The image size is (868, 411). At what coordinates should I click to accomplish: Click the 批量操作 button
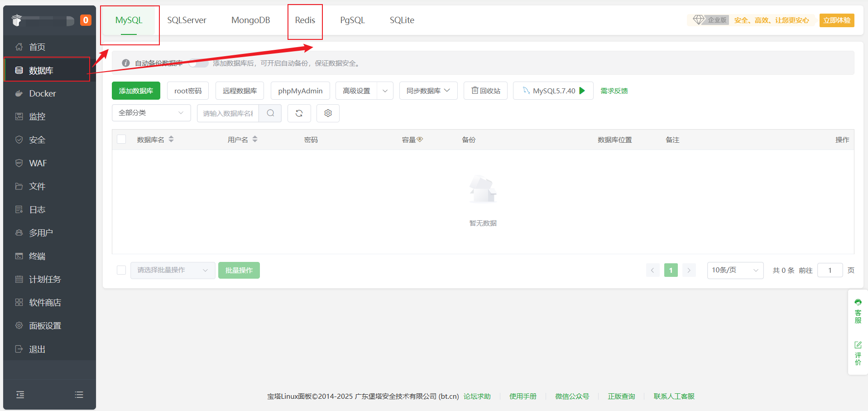tap(239, 270)
